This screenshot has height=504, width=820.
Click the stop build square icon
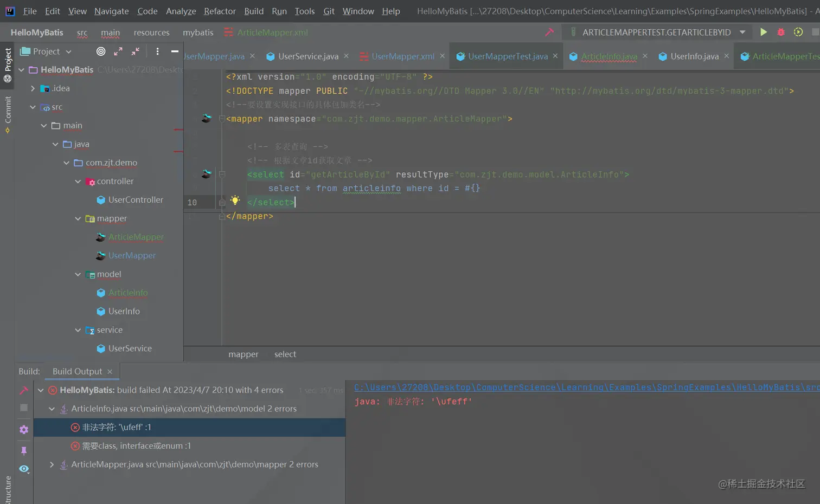(x=24, y=408)
